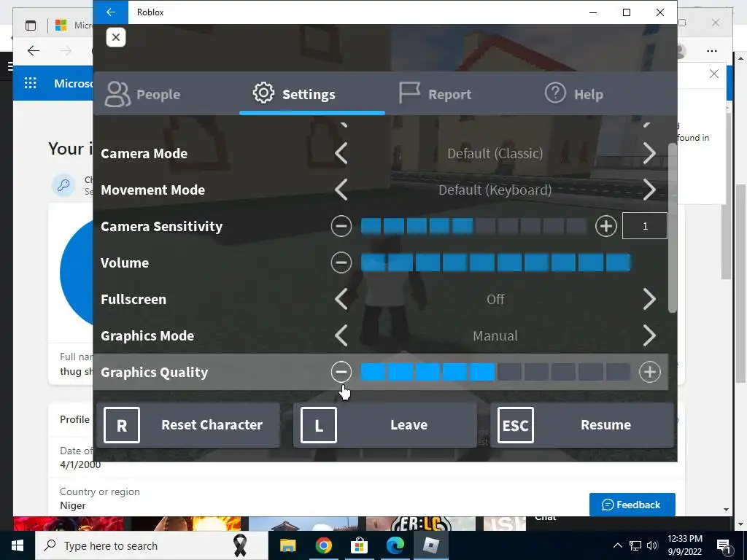Click Reset Character button
This screenshot has height=560, width=747.
point(188,425)
